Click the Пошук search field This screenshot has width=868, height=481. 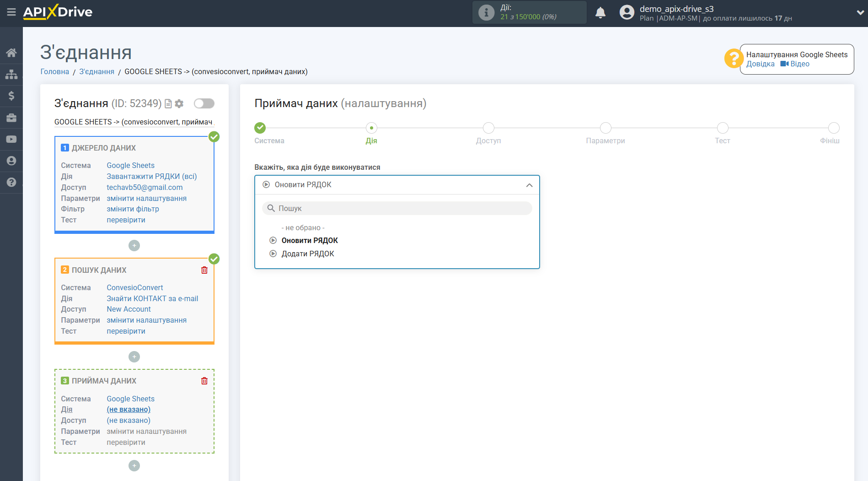click(x=397, y=208)
